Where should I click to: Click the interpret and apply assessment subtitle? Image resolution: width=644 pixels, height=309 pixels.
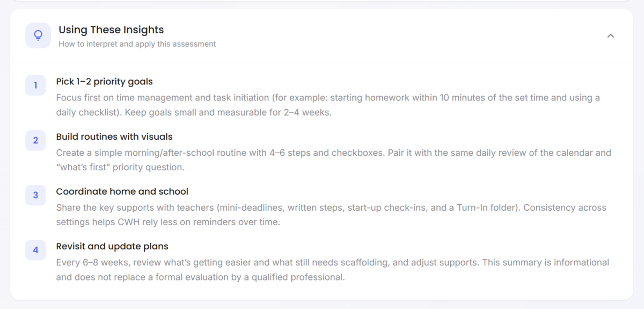click(137, 44)
